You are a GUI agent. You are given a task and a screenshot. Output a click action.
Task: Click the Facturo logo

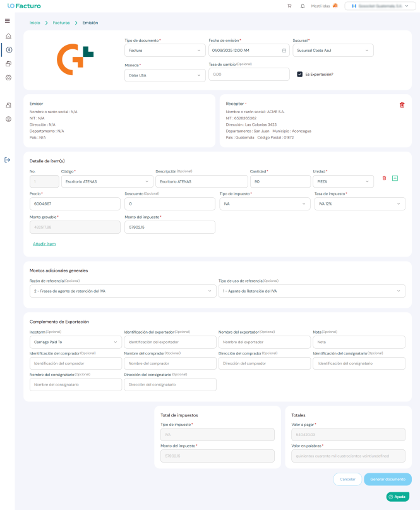tap(24, 6)
